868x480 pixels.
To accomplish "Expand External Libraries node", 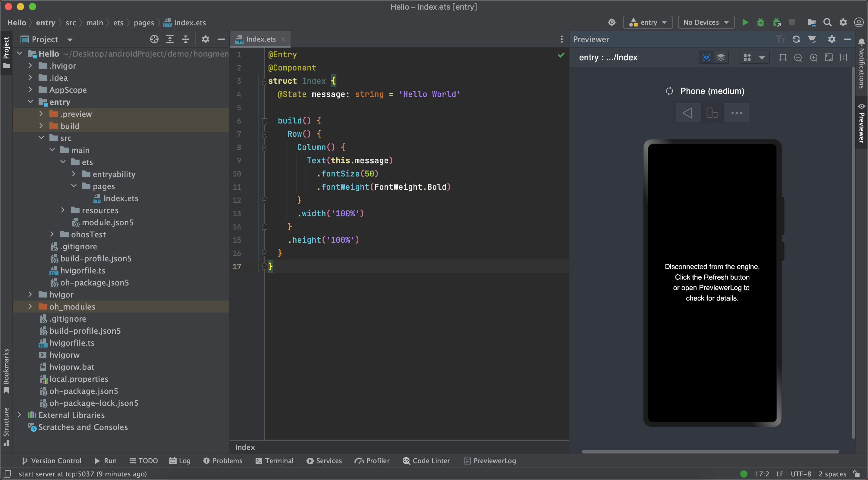I will 19,415.
